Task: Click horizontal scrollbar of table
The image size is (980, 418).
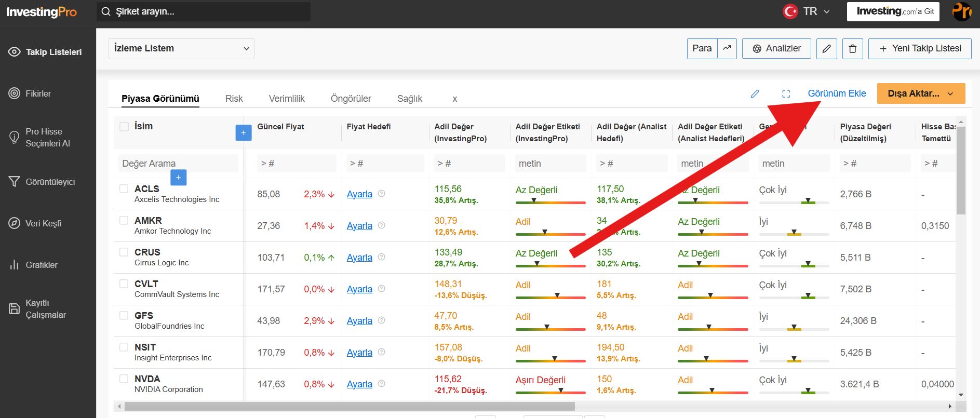Action: tap(350, 406)
